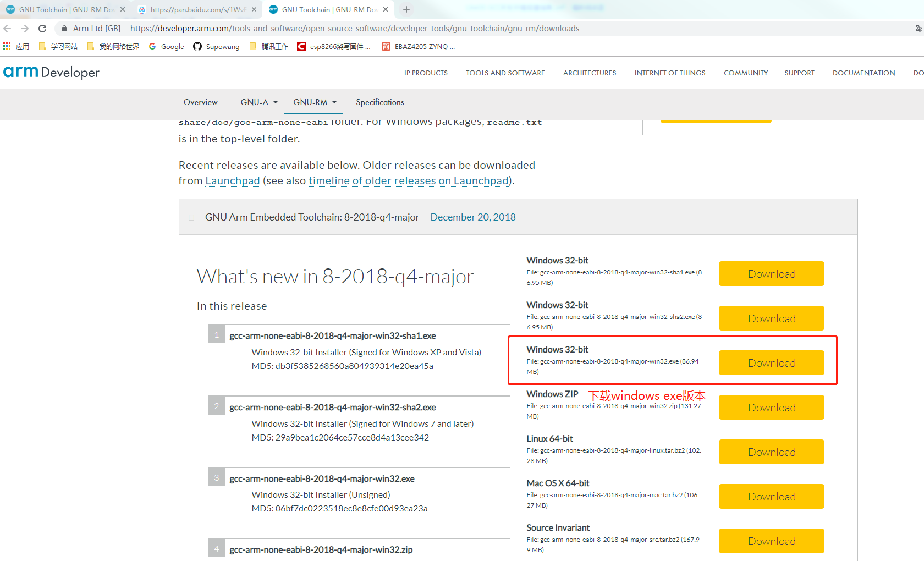Expand the GNU-A dropdown menu
The image size is (924, 561).
pos(259,102)
